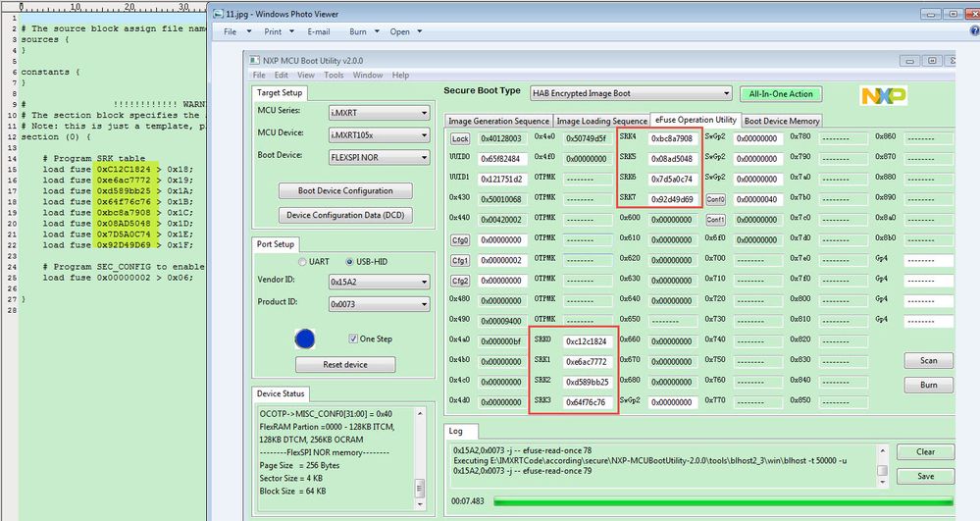Select the Target Setup tab
980x521 pixels.
pos(280,92)
